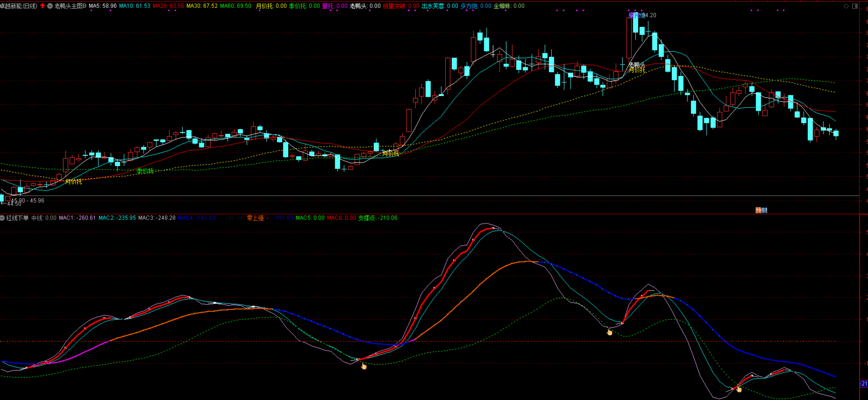868x400 pixels.
Task: Click the 月价托 marker below the 老鸭头 label
Action: click(637, 70)
